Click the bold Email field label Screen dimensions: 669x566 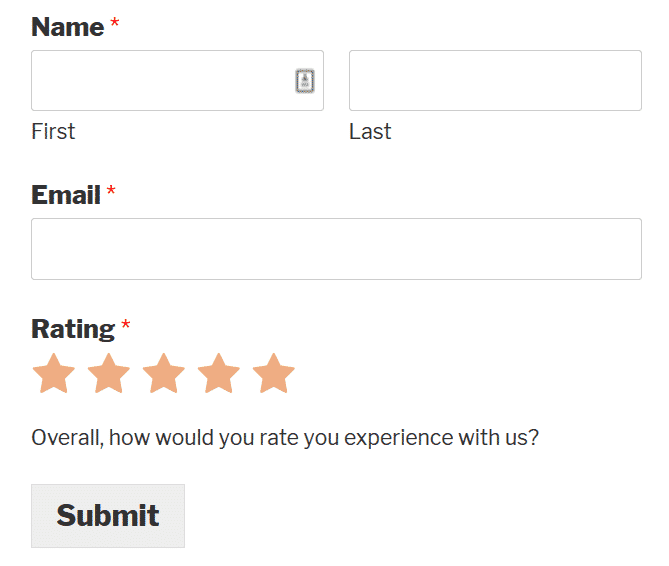pyautogui.click(x=65, y=195)
